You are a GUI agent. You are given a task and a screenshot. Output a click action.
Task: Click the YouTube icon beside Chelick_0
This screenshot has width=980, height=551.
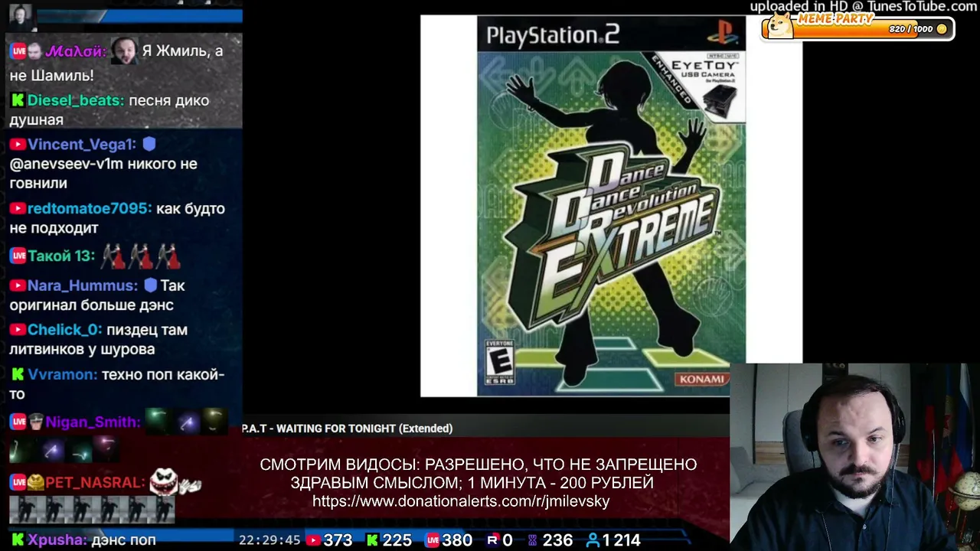pos(18,330)
